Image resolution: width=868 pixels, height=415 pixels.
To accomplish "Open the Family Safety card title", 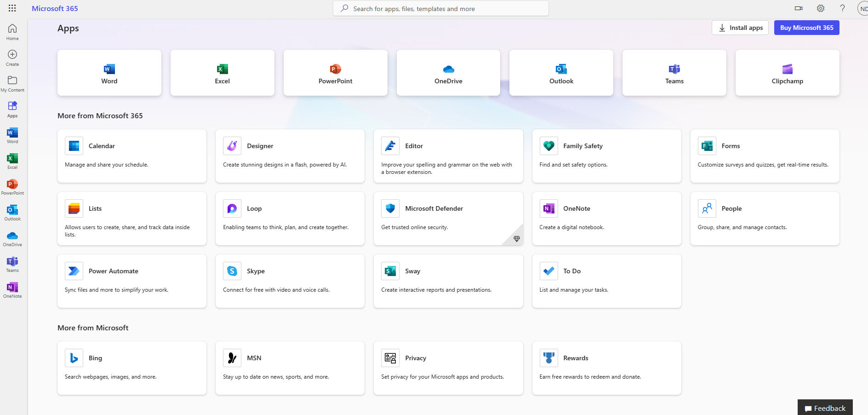I will point(583,146).
